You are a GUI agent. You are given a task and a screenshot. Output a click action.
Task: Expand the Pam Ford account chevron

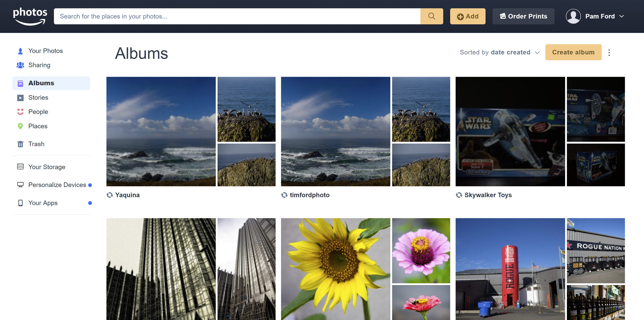[622, 16]
